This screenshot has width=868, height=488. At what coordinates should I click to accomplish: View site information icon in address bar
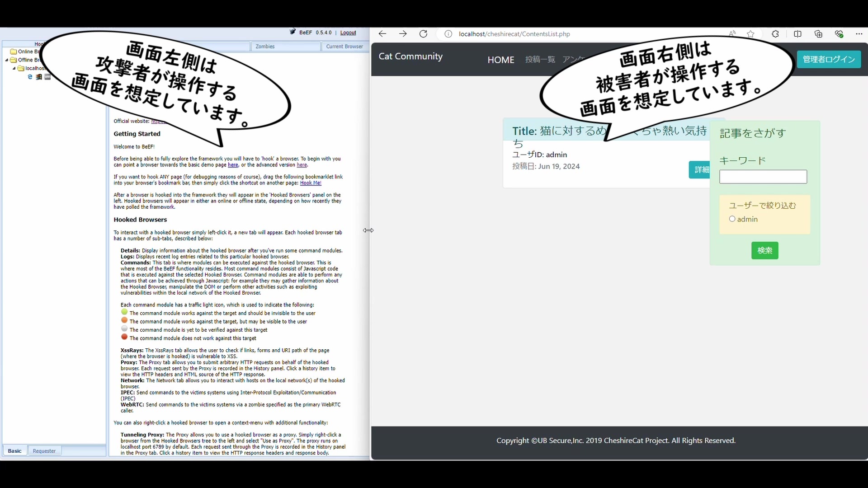[448, 34]
